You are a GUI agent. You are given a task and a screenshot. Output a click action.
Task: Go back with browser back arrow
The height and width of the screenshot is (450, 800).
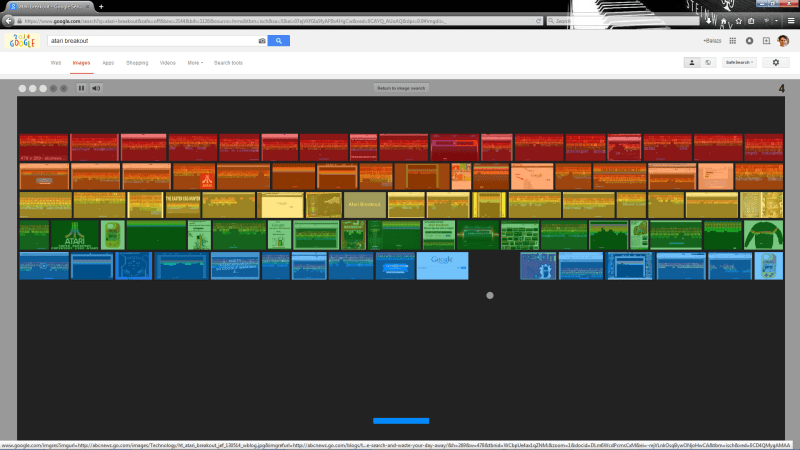click(x=8, y=21)
